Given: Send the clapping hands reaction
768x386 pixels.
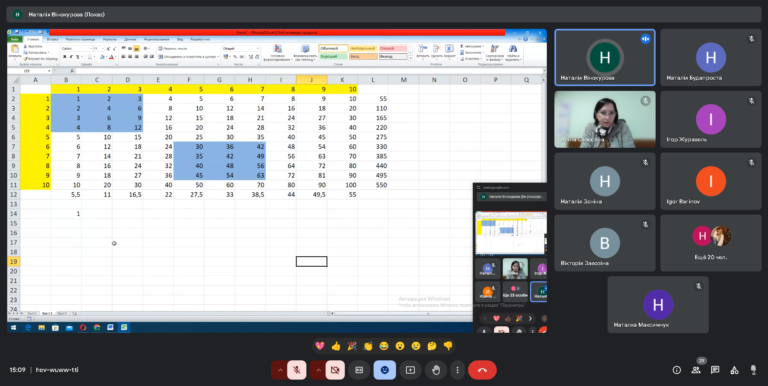Looking at the screenshot, I should tap(368, 346).
